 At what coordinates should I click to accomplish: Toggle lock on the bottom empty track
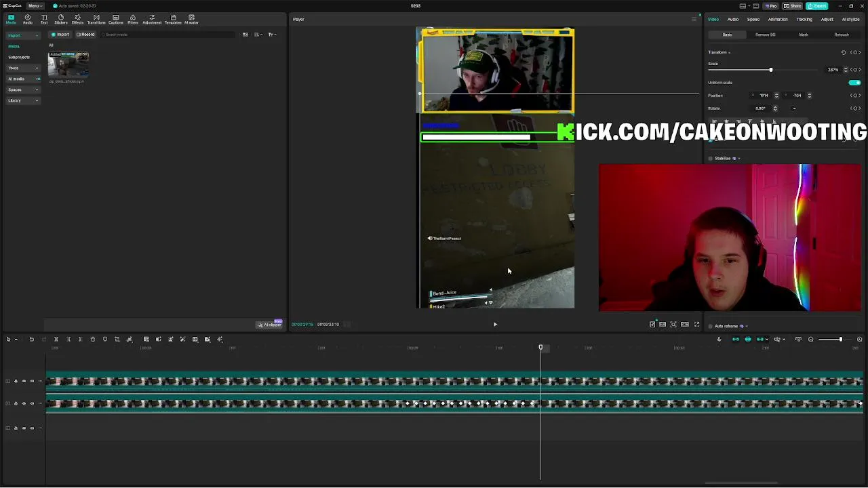click(x=16, y=428)
